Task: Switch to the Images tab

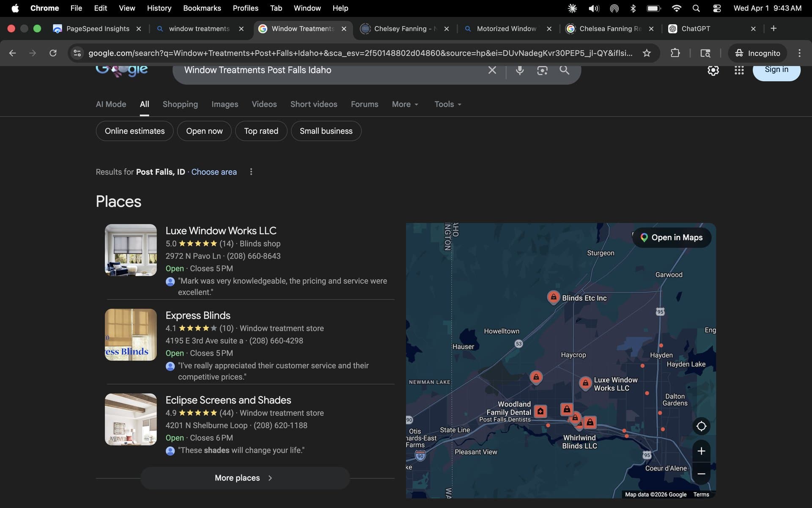Action: click(x=225, y=104)
